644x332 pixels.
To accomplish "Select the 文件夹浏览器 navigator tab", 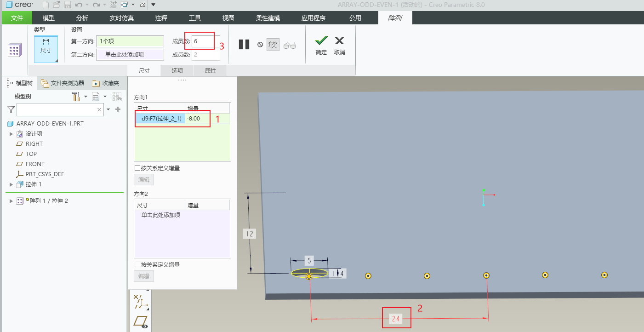I will 63,83.
